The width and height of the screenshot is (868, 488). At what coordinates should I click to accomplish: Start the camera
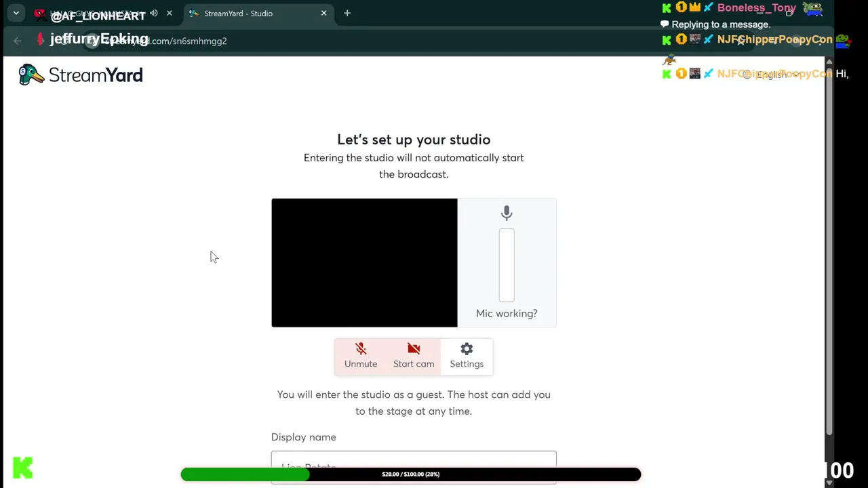[414, 356]
